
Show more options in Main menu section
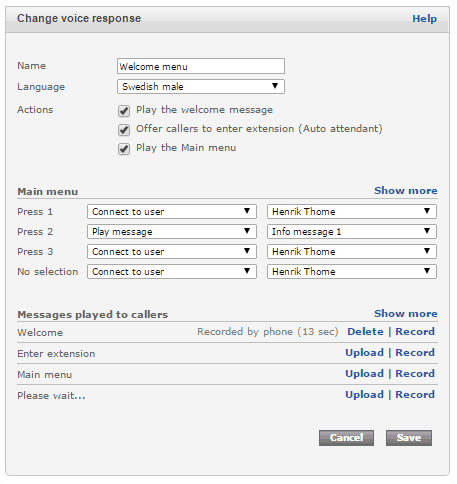(406, 191)
